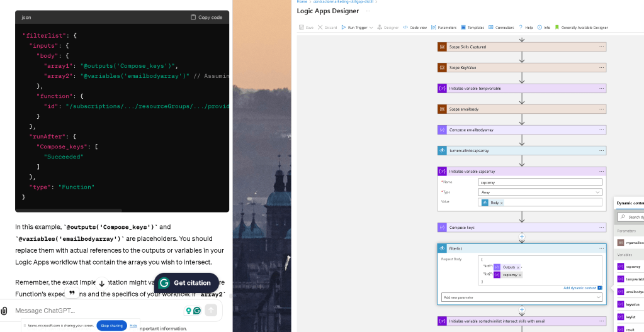This screenshot has height=332, width=644.
Task: Click the Request Body text area
Action: (540, 270)
